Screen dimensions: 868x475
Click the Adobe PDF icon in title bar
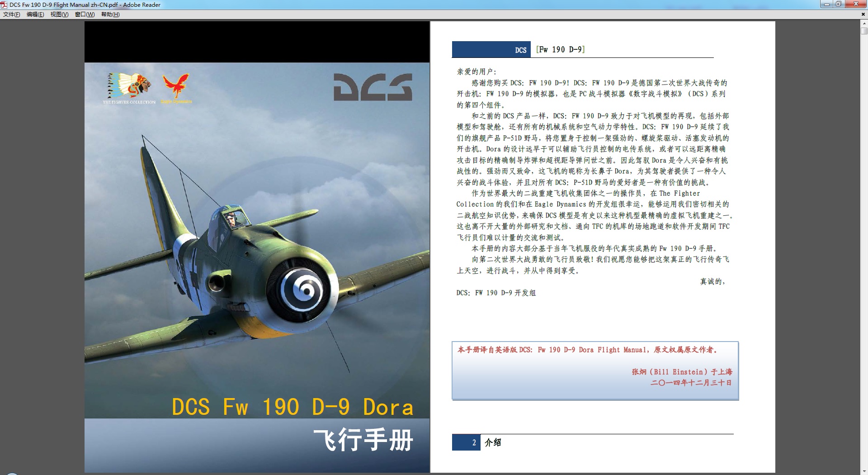4,5
